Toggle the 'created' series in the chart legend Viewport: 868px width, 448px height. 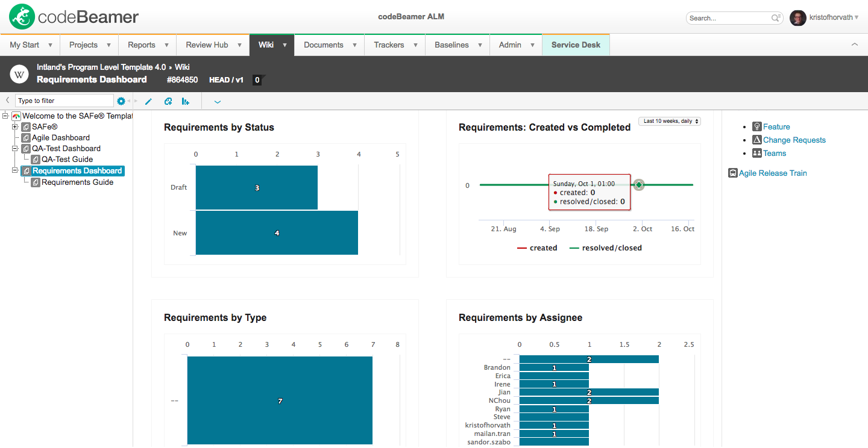tap(537, 248)
